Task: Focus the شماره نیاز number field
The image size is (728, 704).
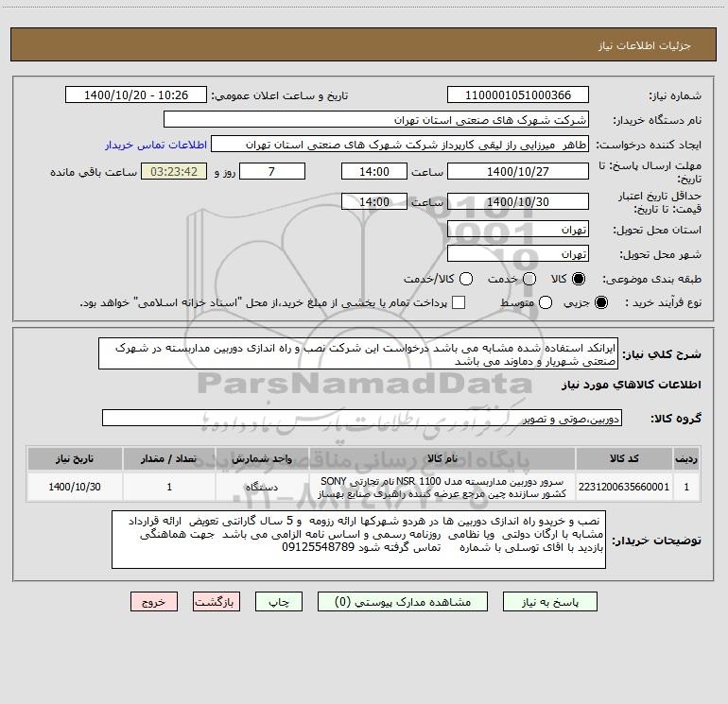Action: [518, 95]
